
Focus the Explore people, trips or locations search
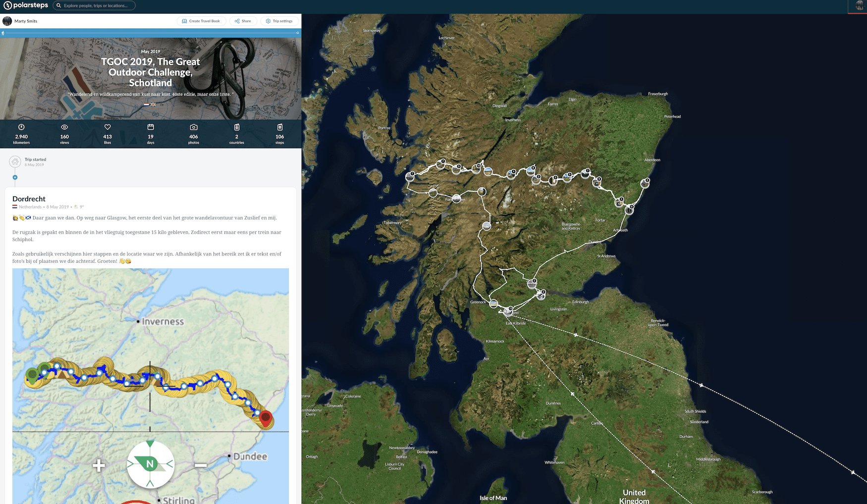coord(94,5)
